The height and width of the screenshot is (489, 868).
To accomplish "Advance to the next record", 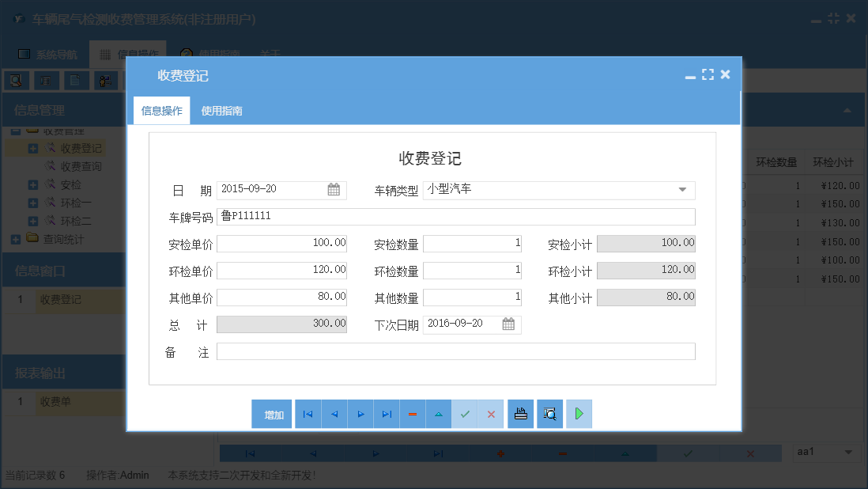I will pyautogui.click(x=360, y=414).
